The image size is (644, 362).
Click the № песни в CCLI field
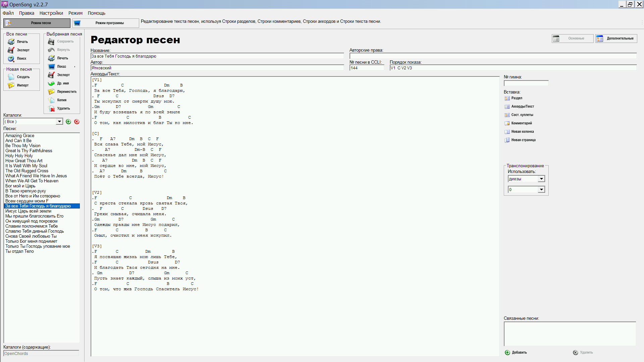tap(367, 68)
